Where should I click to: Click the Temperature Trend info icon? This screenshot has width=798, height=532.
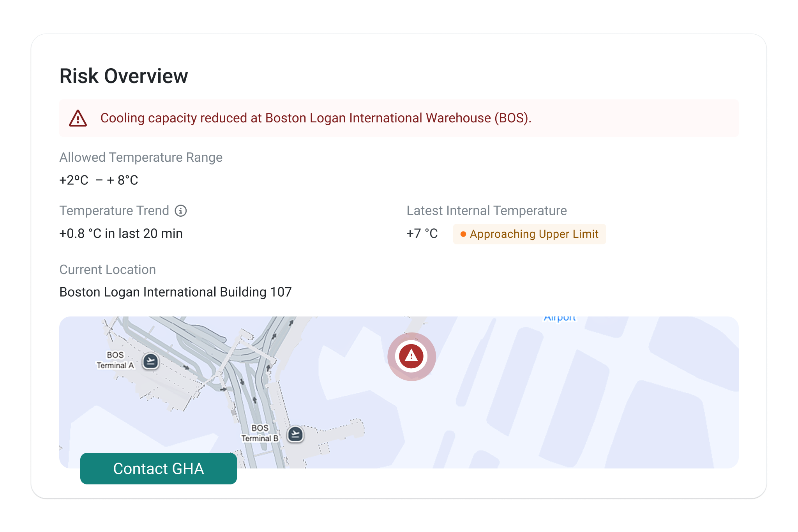180,211
